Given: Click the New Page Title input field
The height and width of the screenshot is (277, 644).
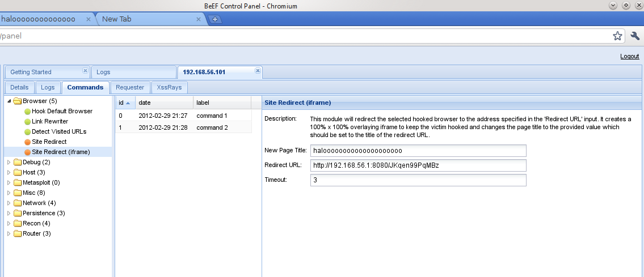Looking at the screenshot, I should [418, 151].
